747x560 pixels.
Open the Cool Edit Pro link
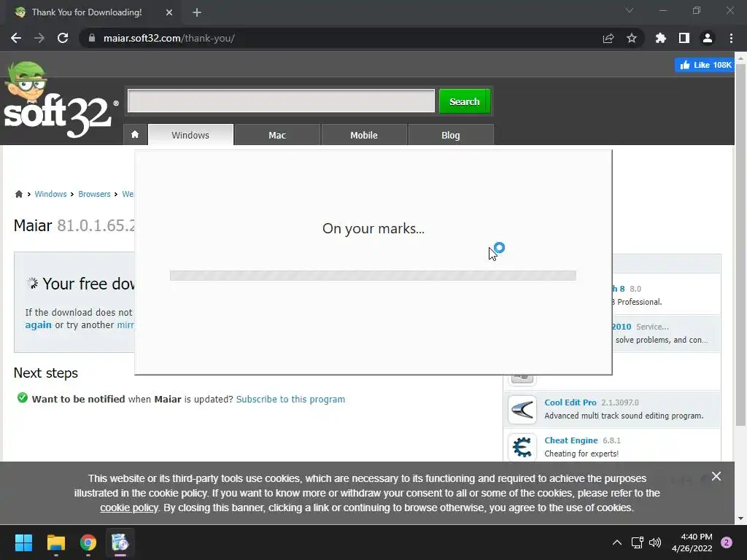(x=570, y=402)
